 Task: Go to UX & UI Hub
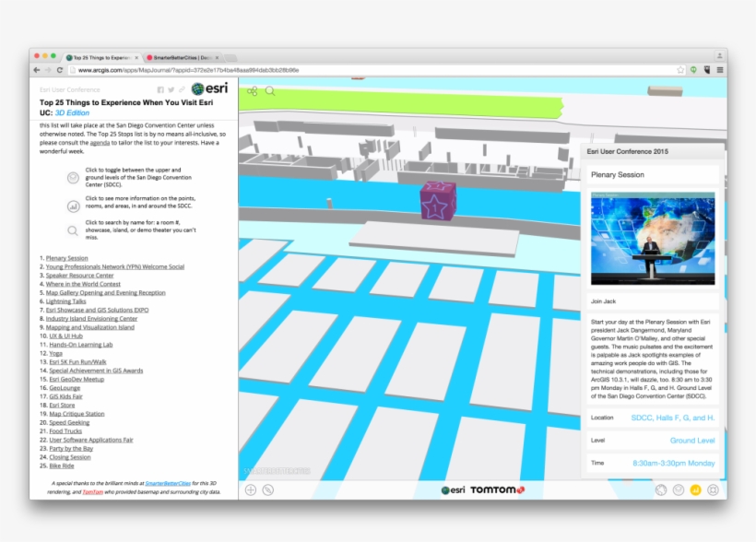(65, 336)
